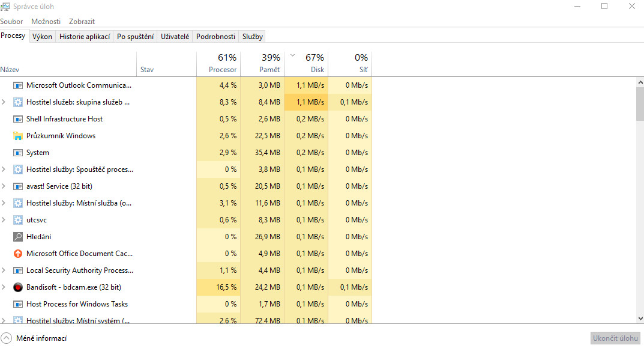
Task: Click the sort arrow above Disk column
Action: click(292, 55)
